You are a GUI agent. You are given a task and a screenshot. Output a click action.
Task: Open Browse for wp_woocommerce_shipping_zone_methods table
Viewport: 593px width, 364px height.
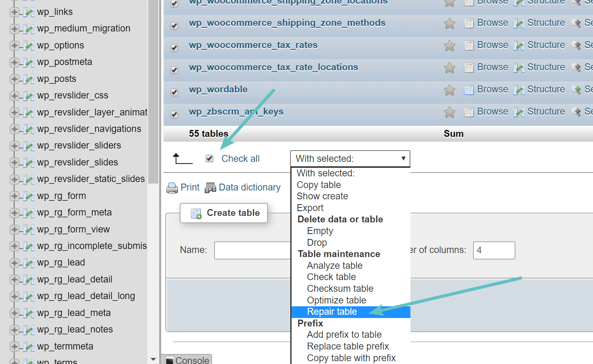[x=492, y=23]
